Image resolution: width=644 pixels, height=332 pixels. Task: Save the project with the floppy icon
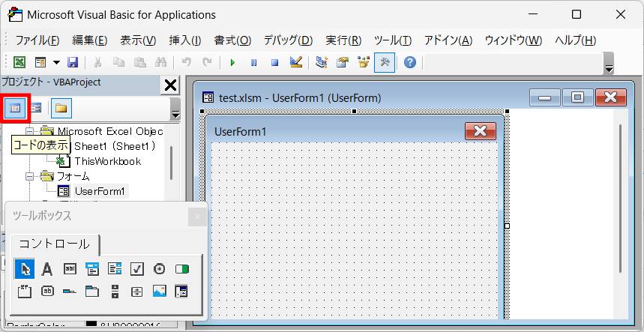[x=73, y=62]
